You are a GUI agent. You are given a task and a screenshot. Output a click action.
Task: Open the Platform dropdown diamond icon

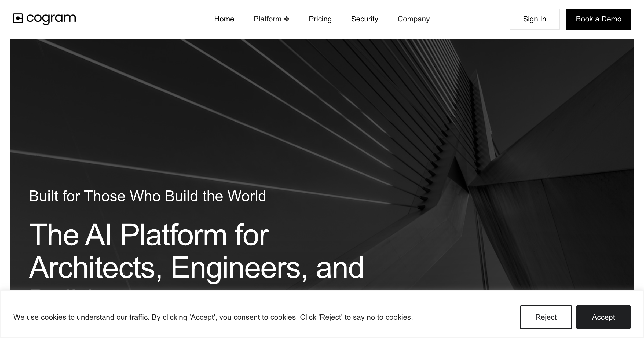tap(287, 19)
